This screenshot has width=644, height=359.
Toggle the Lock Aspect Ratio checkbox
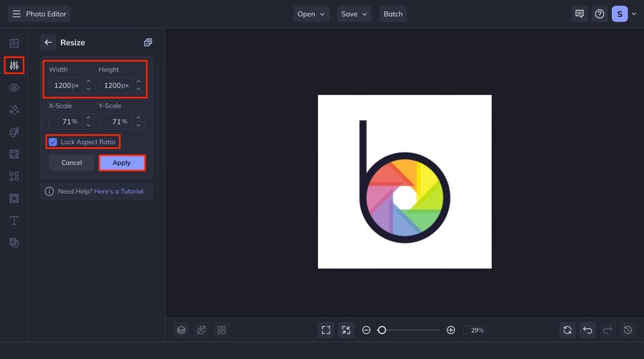point(53,142)
